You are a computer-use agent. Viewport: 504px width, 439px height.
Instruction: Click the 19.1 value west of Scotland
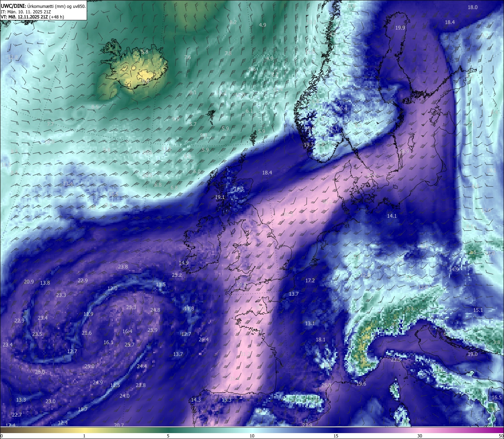point(220,197)
